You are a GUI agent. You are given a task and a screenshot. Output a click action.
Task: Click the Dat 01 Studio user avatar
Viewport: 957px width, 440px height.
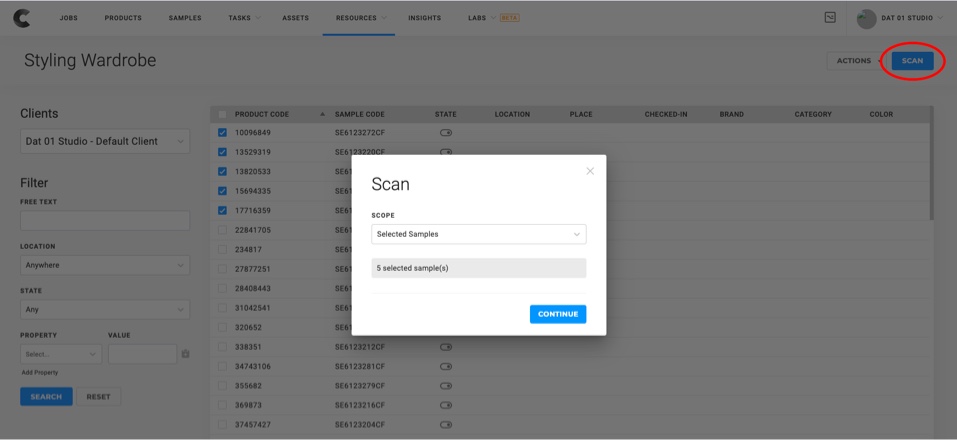[866, 18]
